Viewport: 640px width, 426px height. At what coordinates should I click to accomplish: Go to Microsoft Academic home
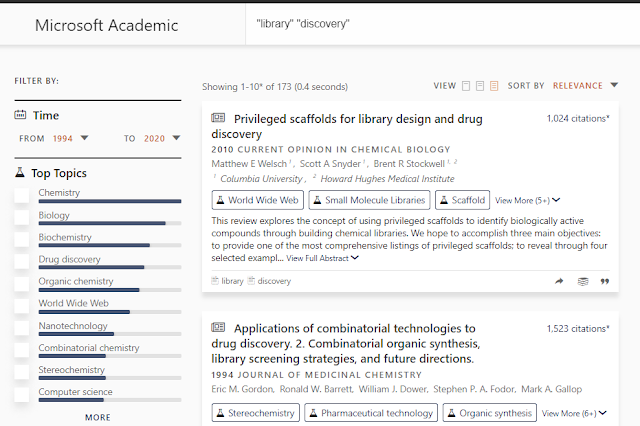[107, 25]
